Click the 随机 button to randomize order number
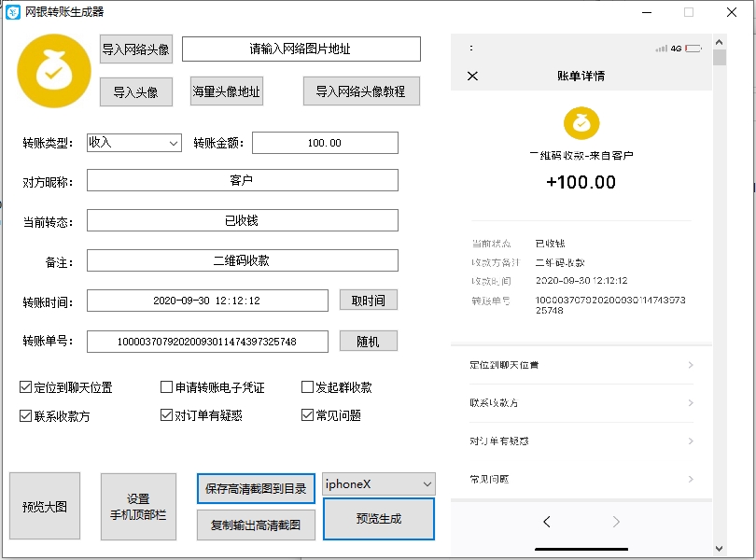 click(x=368, y=342)
